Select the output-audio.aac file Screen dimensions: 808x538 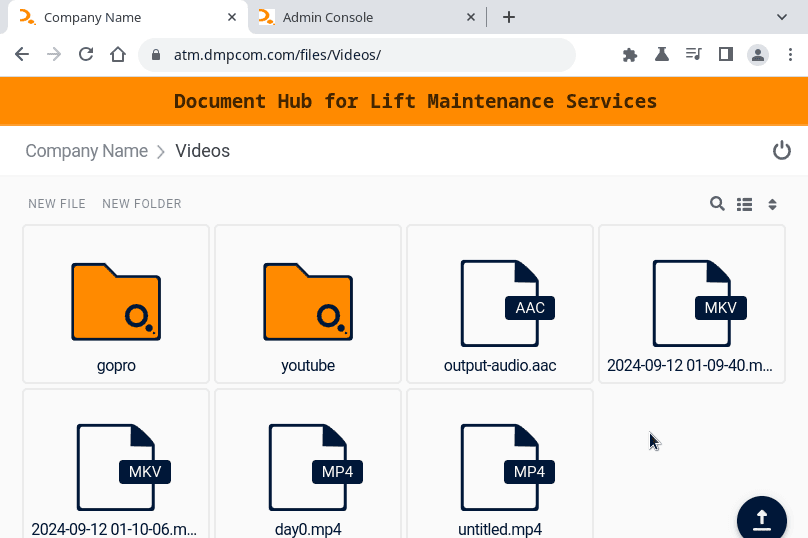[500, 304]
